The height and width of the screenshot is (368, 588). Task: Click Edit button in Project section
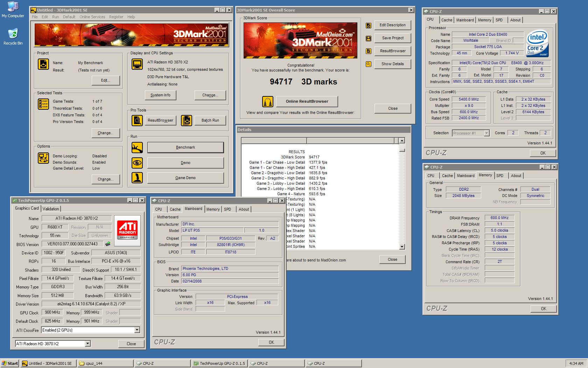[105, 81]
